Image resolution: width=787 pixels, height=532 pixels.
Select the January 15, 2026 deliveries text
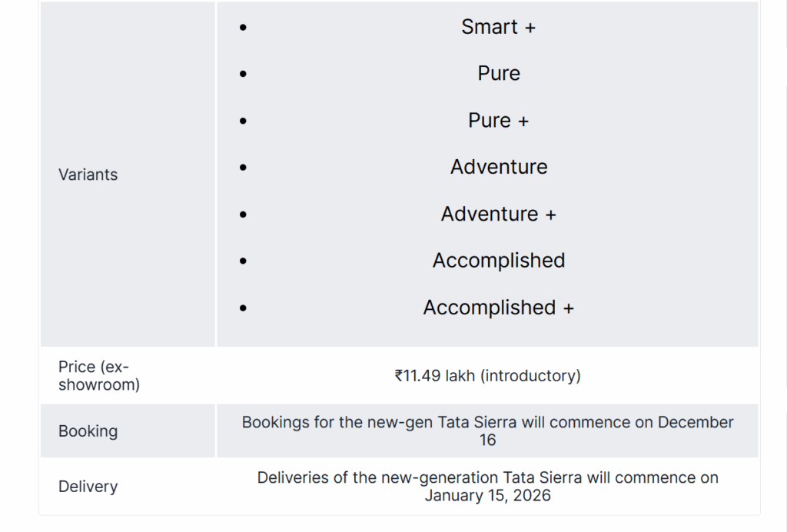click(x=487, y=486)
